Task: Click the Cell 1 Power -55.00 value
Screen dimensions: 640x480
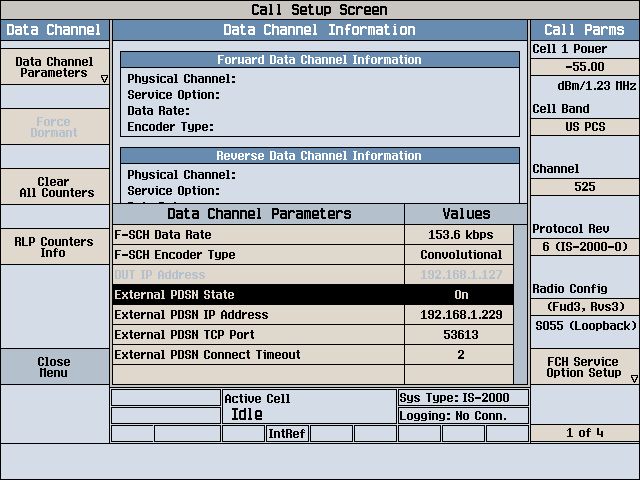Action: [x=584, y=67]
